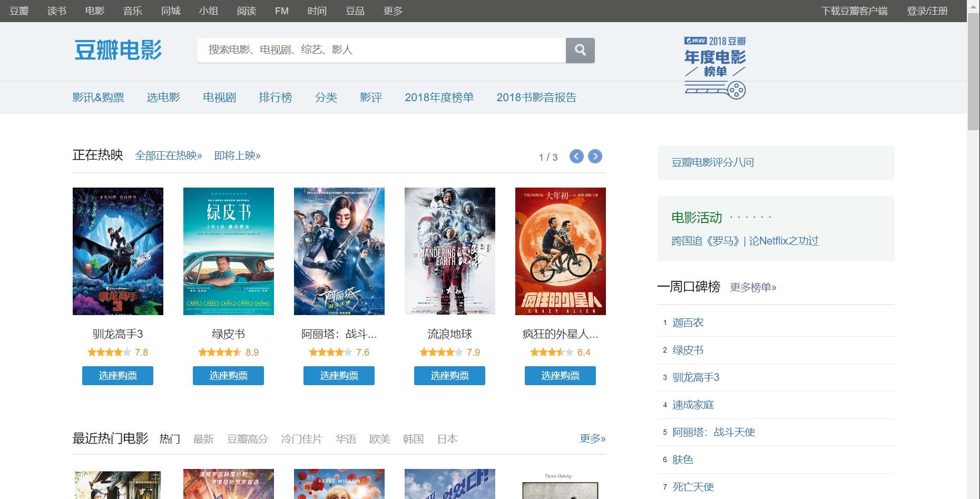The height and width of the screenshot is (499, 980).
Task: Go to previous now-showing page arrow
Action: click(576, 156)
